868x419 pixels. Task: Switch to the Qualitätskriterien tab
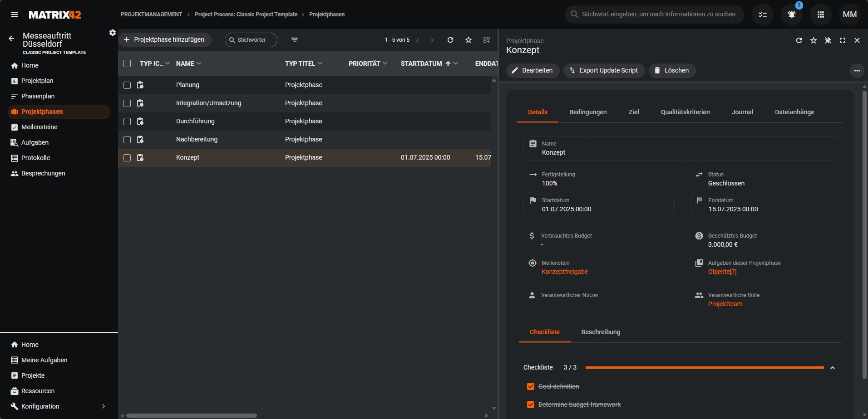(685, 112)
